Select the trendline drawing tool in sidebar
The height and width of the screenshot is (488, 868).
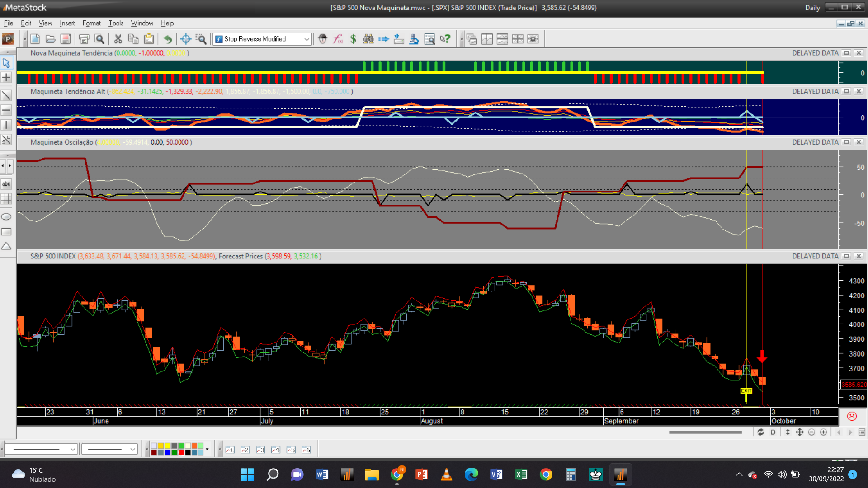[x=6, y=95]
